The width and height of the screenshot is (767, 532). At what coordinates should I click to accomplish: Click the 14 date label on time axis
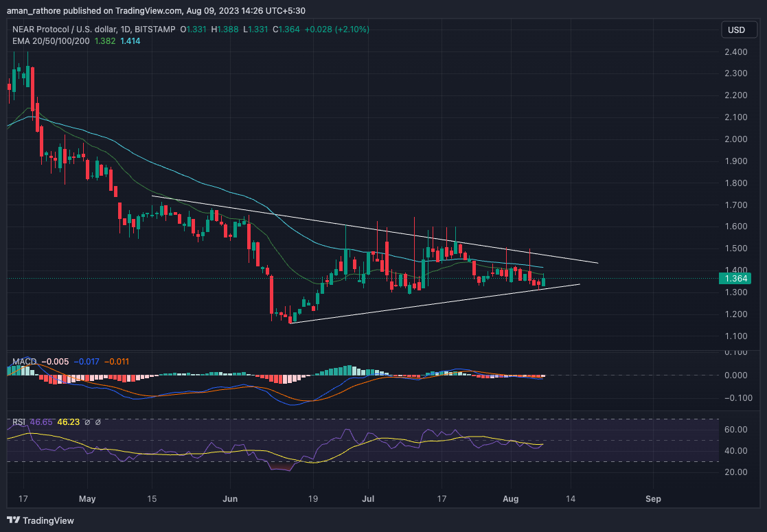coord(571,499)
